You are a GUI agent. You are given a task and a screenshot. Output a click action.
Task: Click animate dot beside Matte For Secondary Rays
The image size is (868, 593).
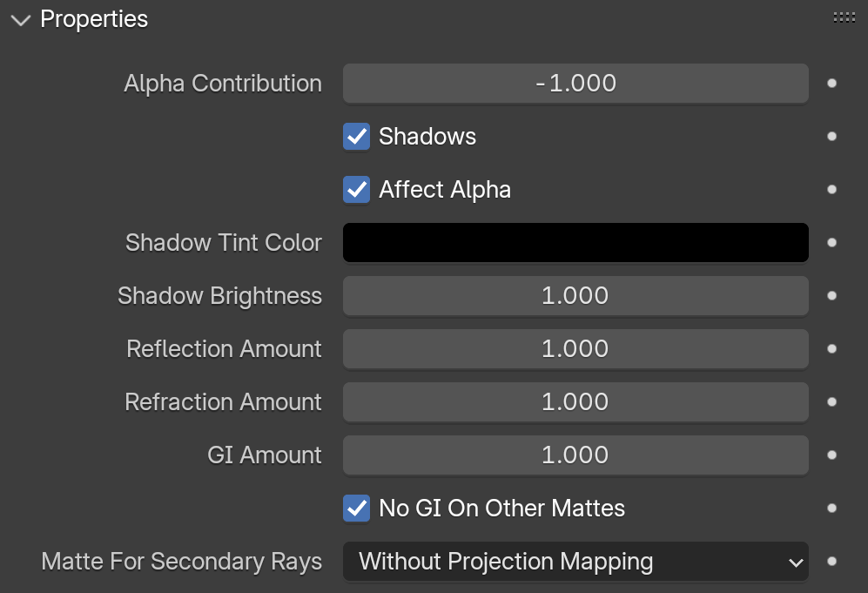point(831,562)
